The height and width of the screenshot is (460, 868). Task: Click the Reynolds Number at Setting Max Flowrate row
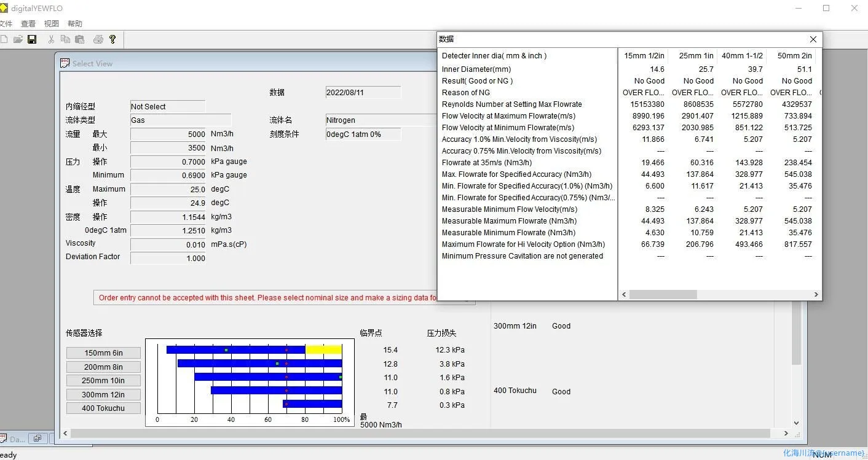(511, 104)
